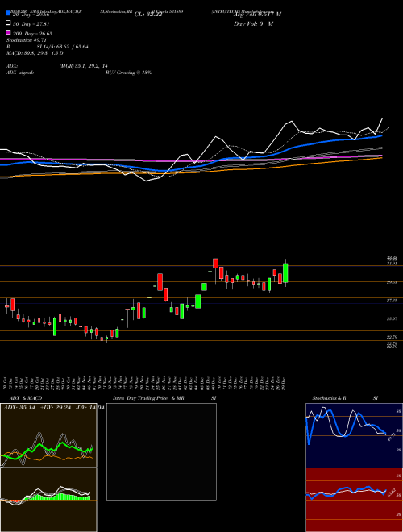Click the 'ADX signal:' label
This screenshot has width=403, height=532.
coord(20,73)
